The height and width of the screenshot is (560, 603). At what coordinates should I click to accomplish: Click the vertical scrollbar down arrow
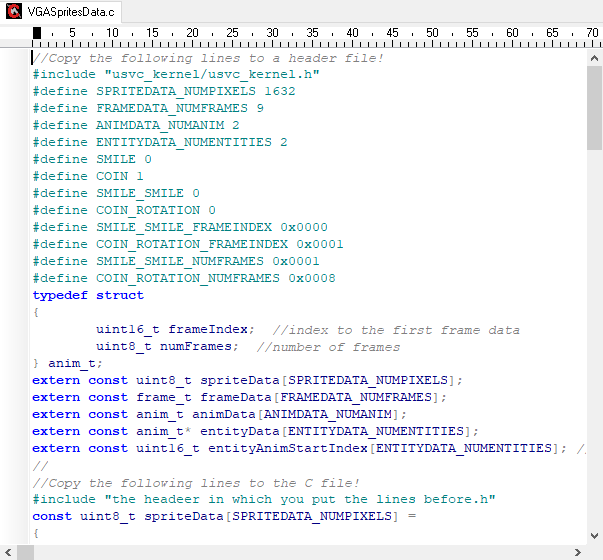(x=594, y=536)
